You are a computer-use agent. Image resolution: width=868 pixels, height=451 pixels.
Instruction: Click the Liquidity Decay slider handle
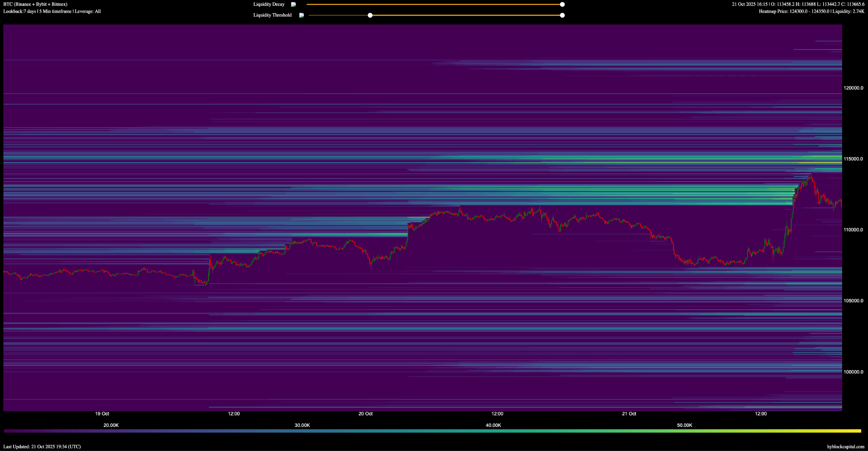[x=562, y=5]
